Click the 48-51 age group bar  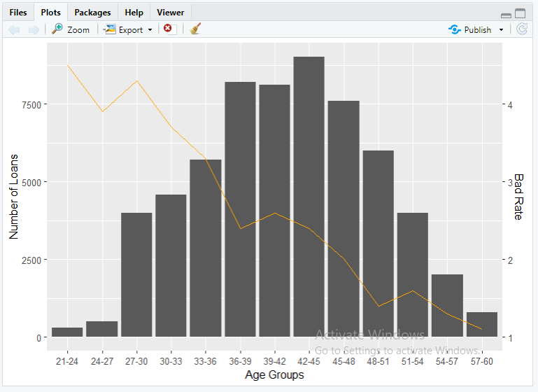tap(378, 244)
